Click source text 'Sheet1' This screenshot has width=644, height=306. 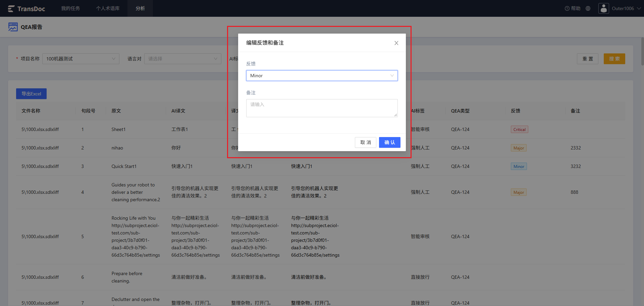(118, 129)
